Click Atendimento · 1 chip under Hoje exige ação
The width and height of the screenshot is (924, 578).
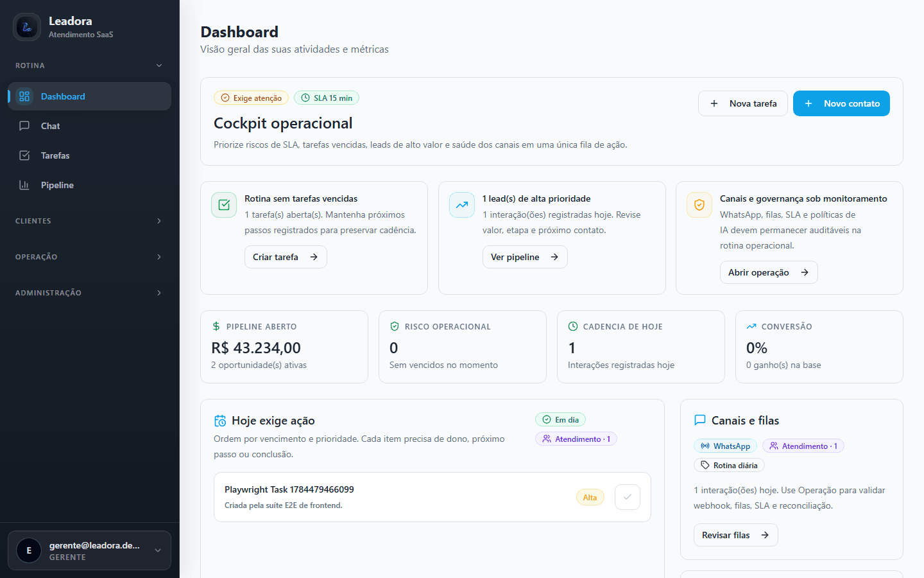(x=576, y=439)
